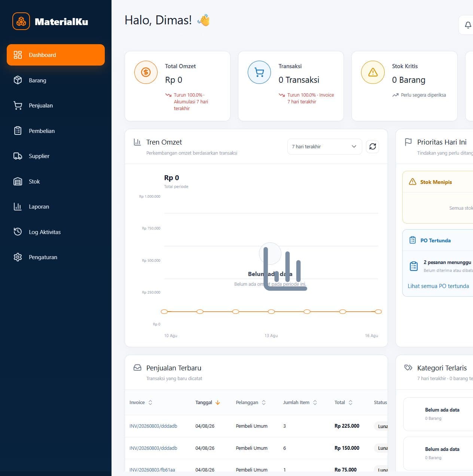Screen dimensions: 473x476
Task: Click the trend-down icon in Transaksi card
Action: click(282, 95)
